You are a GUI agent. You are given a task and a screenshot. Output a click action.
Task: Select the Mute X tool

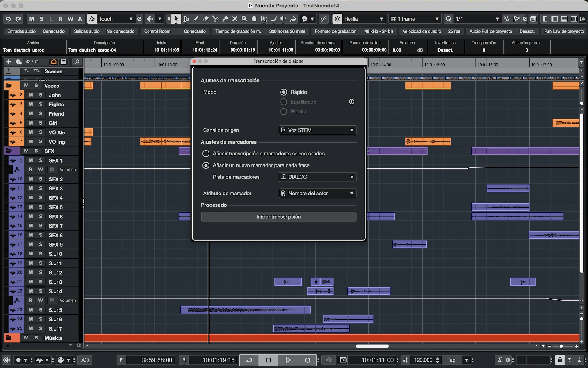point(235,19)
